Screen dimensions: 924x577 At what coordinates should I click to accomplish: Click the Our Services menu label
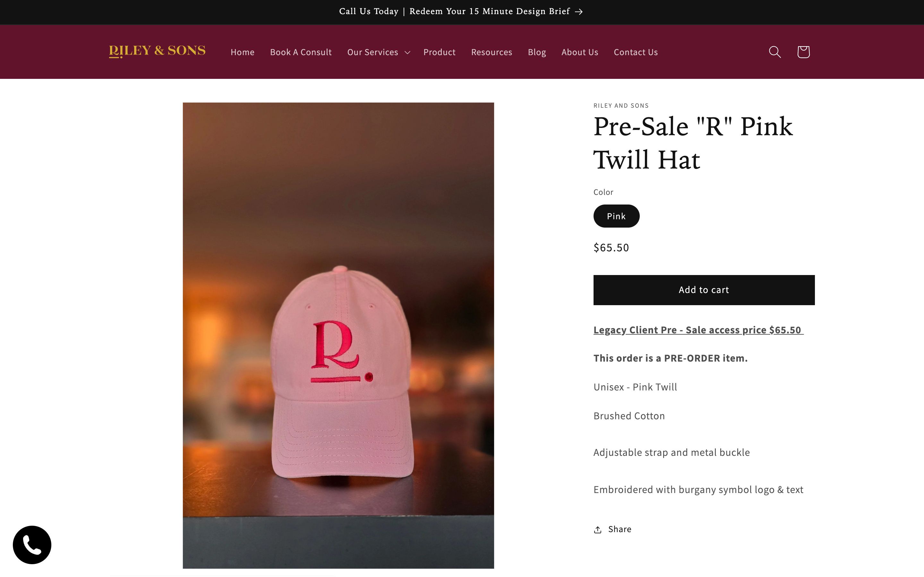[x=372, y=52]
